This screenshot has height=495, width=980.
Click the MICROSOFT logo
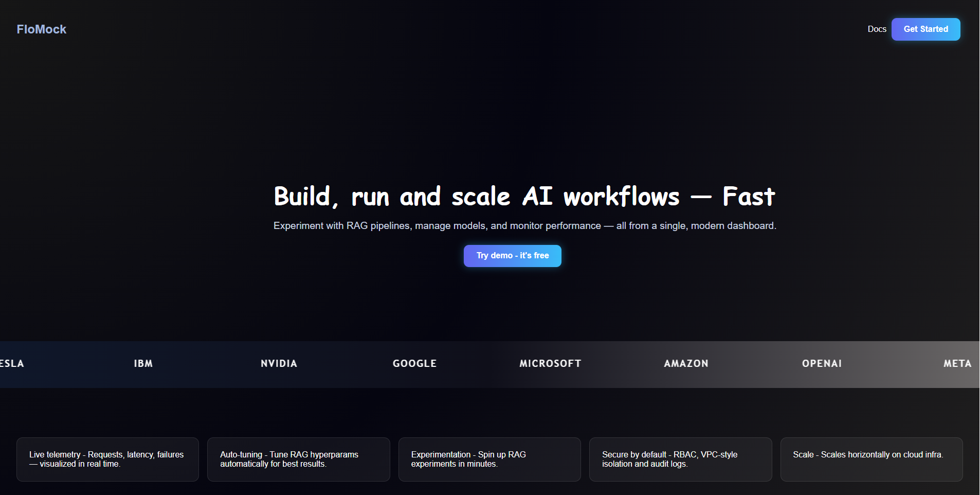click(550, 364)
